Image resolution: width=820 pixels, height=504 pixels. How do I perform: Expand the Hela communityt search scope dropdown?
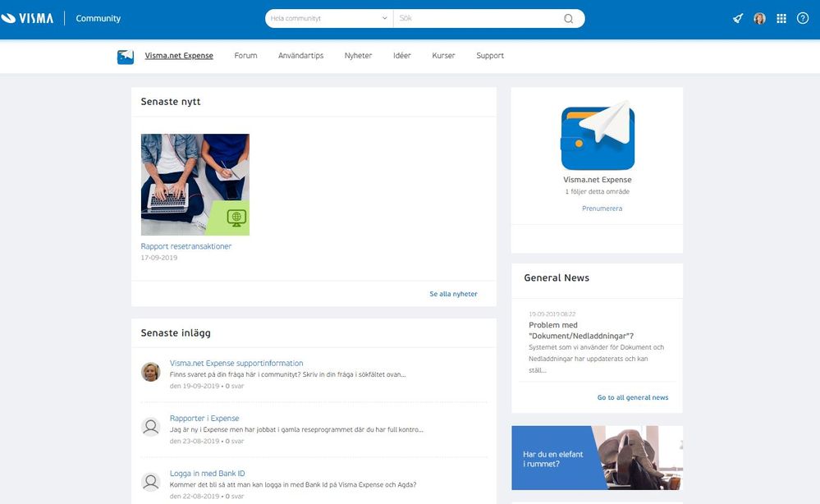point(329,18)
